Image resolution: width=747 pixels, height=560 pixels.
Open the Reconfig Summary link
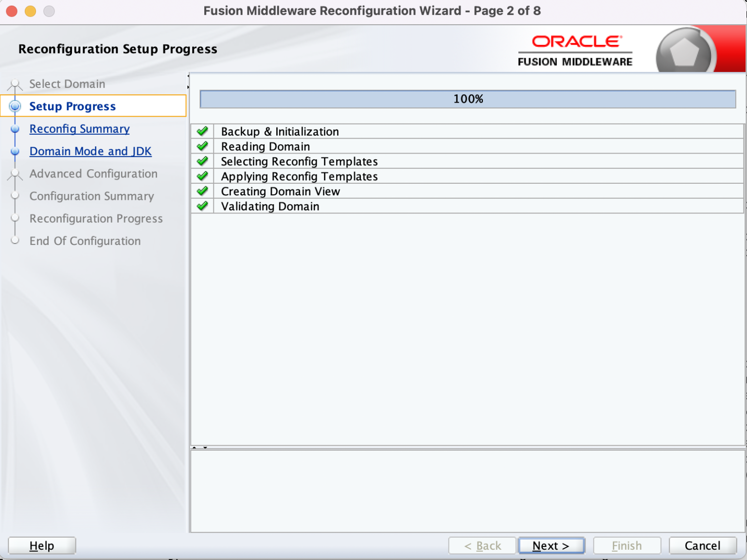[x=79, y=128]
